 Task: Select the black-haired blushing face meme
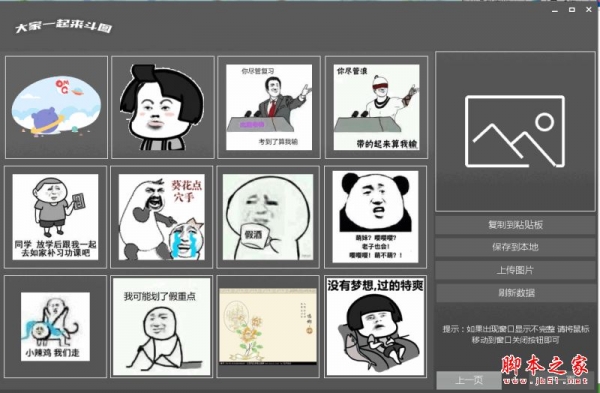click(x=163, y=107)
